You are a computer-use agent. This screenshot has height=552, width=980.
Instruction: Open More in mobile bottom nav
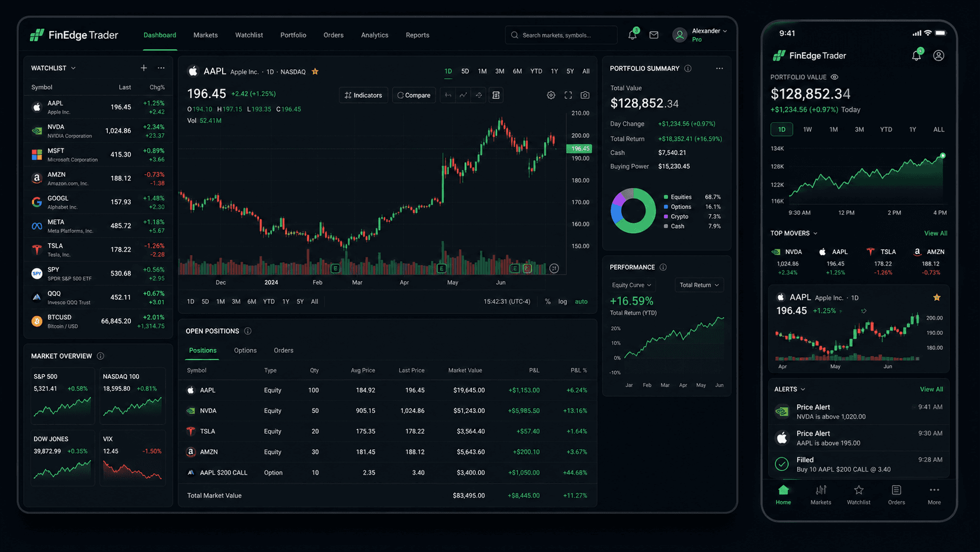point(934,495)
